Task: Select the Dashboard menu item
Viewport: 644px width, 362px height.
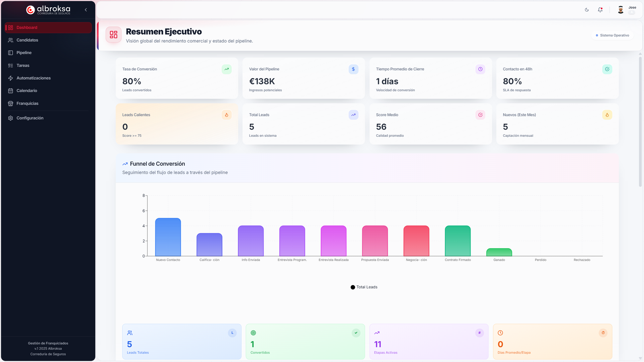Action: (x=27, y=28)
